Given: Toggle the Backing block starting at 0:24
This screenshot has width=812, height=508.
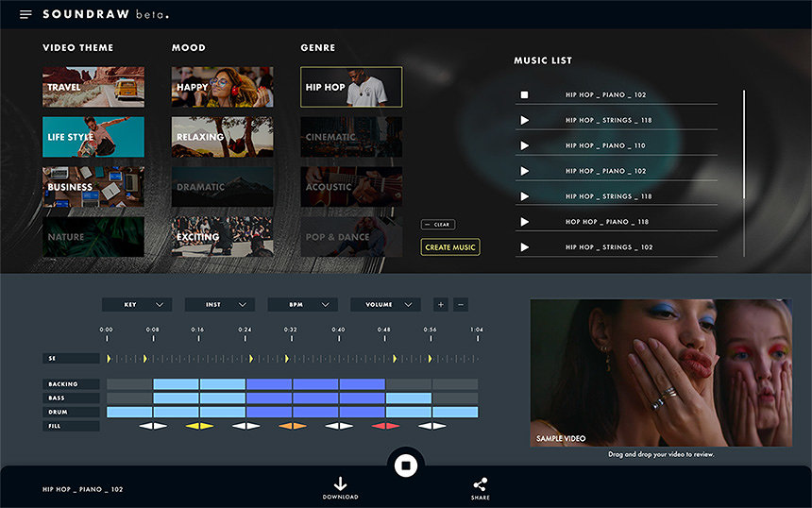Looking at the screenshot, I should [x=269, y=384].
